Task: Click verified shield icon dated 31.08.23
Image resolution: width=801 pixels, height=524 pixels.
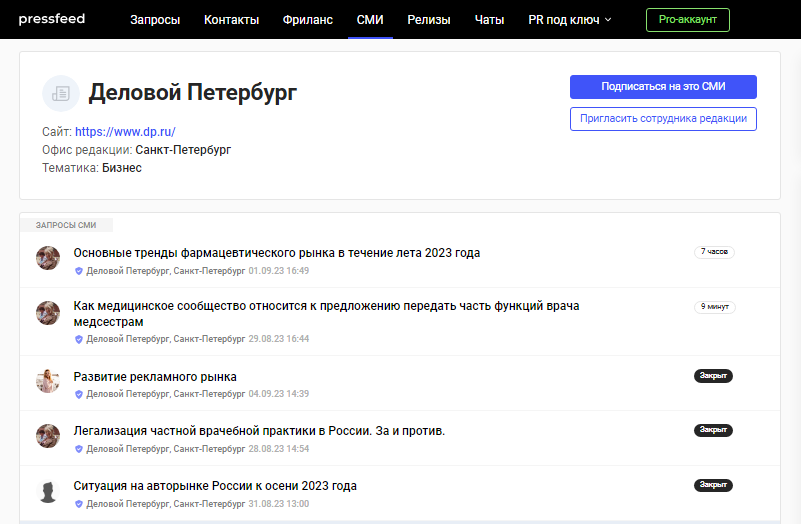Action: tap(79, 504)
